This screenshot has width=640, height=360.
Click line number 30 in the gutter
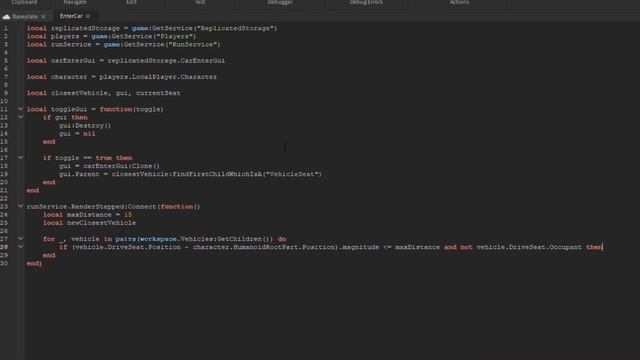coord(4,263)
